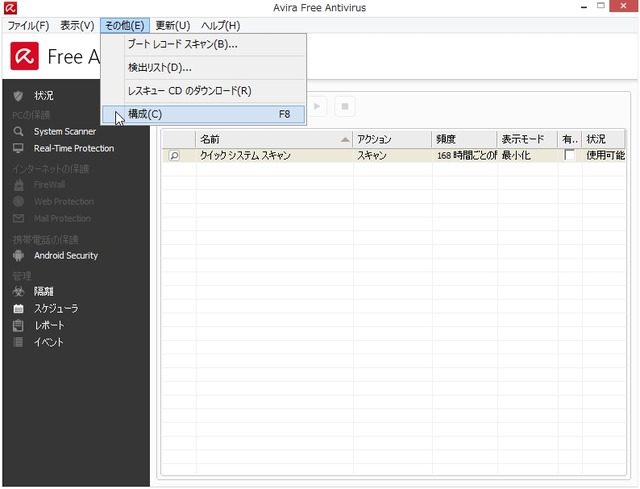Click the FireWall icon in sidebar
640x489 pixels.
point(18,185)
